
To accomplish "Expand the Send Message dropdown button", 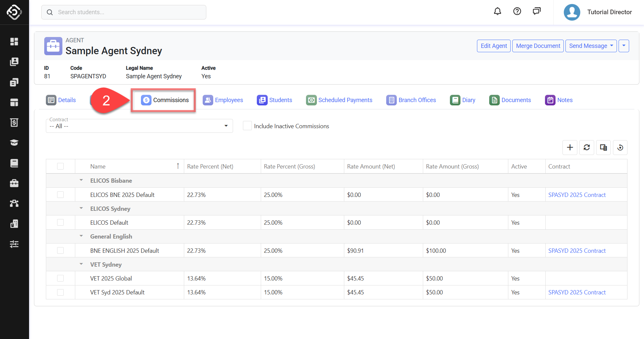I will pos(591,46).
